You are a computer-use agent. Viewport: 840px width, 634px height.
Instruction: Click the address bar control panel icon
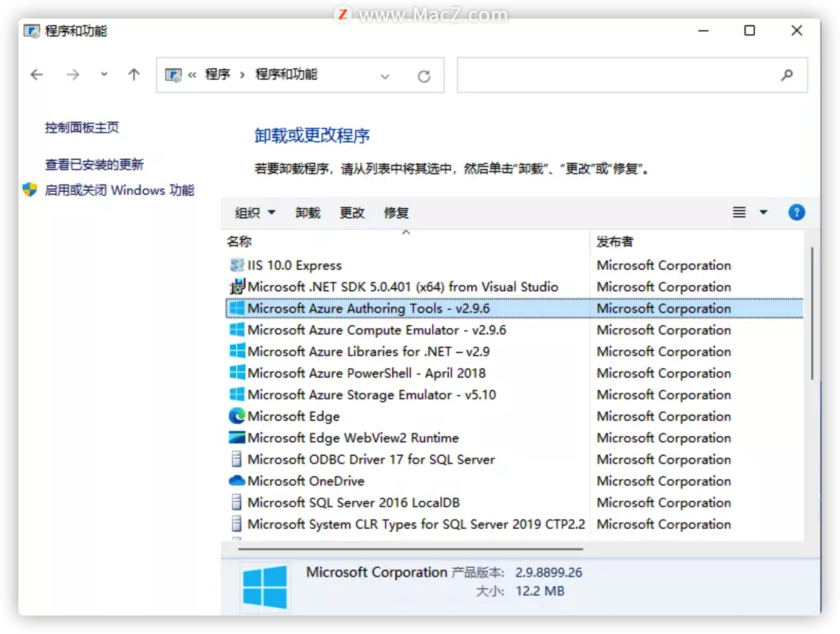click(174, 75)
